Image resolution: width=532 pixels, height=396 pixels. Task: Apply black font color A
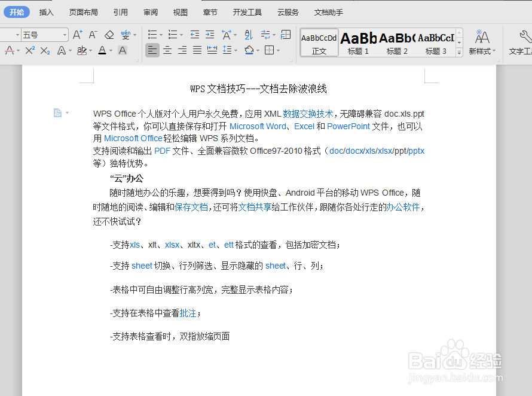[102, 51]
